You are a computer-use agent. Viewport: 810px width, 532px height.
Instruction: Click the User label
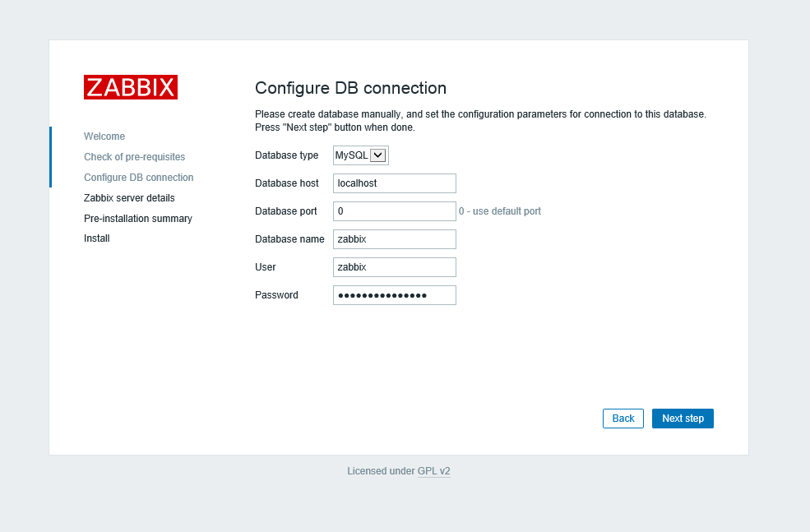[x=266, y=267]
